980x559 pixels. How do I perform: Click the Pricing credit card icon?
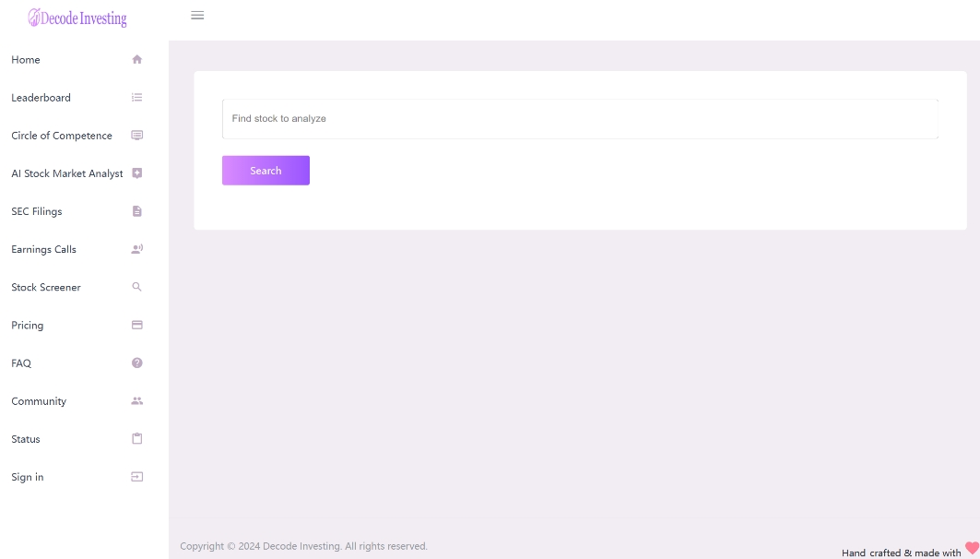[x=137, y=325]
